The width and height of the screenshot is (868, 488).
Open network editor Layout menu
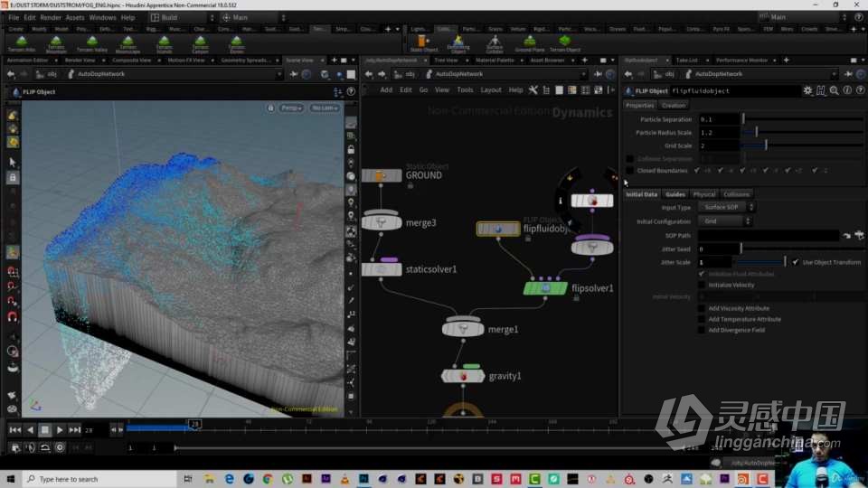point(490,89)
